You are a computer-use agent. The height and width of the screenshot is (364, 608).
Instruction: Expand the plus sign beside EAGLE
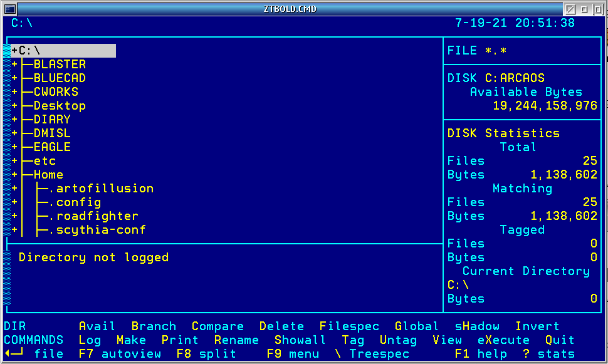click(14, 147)
